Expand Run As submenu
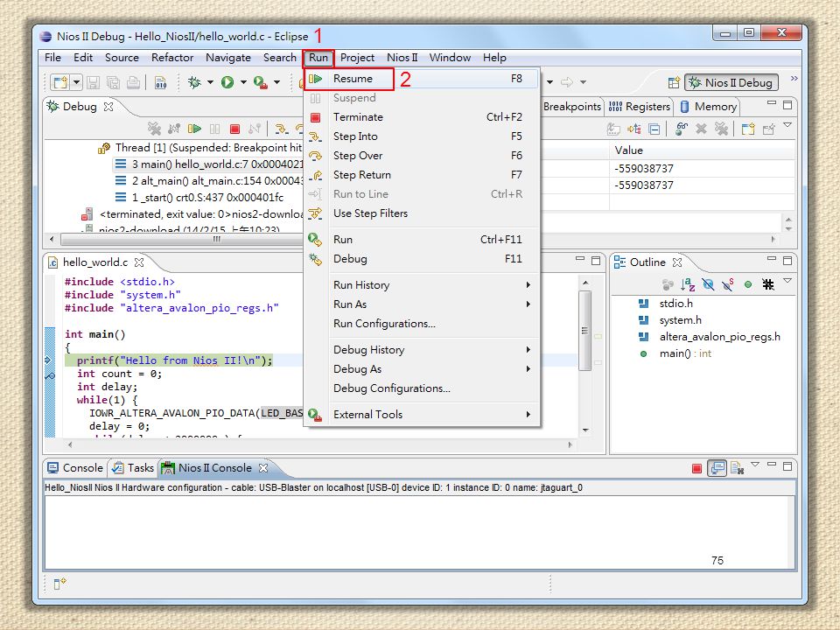This screenshot has height=630, width=840. pyautogui.click(x=420, y=304)
